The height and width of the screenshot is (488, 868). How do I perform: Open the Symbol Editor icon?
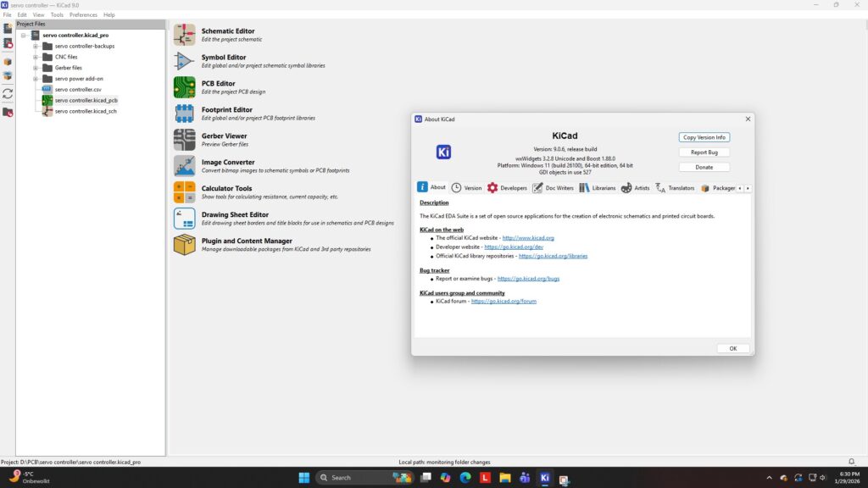(184, 61)
